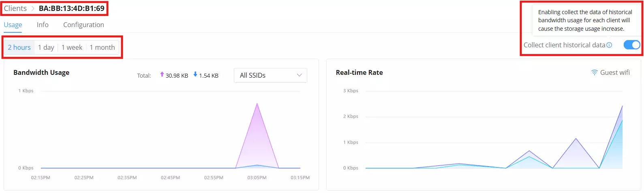Pick the 1 month time range
The height and width of the screenshot is (193, 644).
coord(102,47)
